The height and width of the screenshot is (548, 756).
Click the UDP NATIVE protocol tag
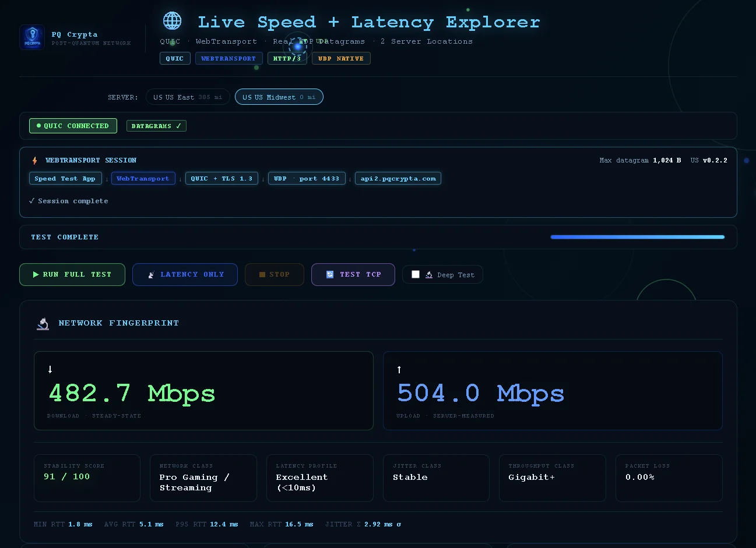pyautogui.click(x=341, y=58)
